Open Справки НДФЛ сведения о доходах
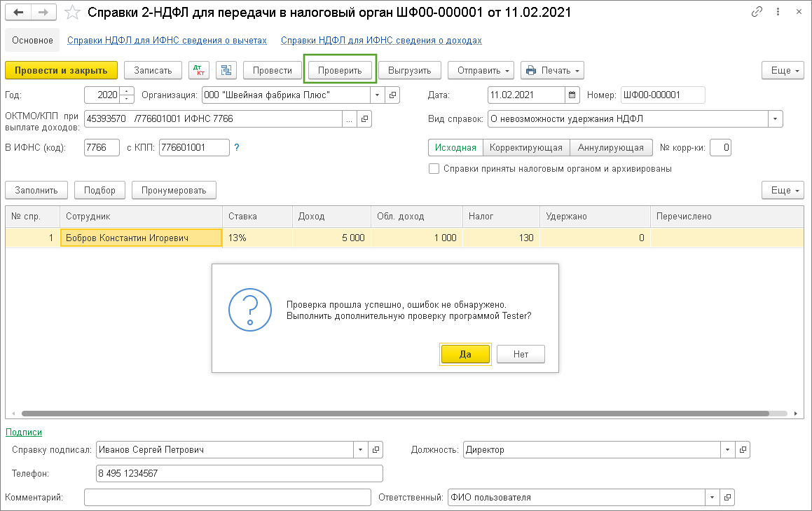 [x=381, y=40]
